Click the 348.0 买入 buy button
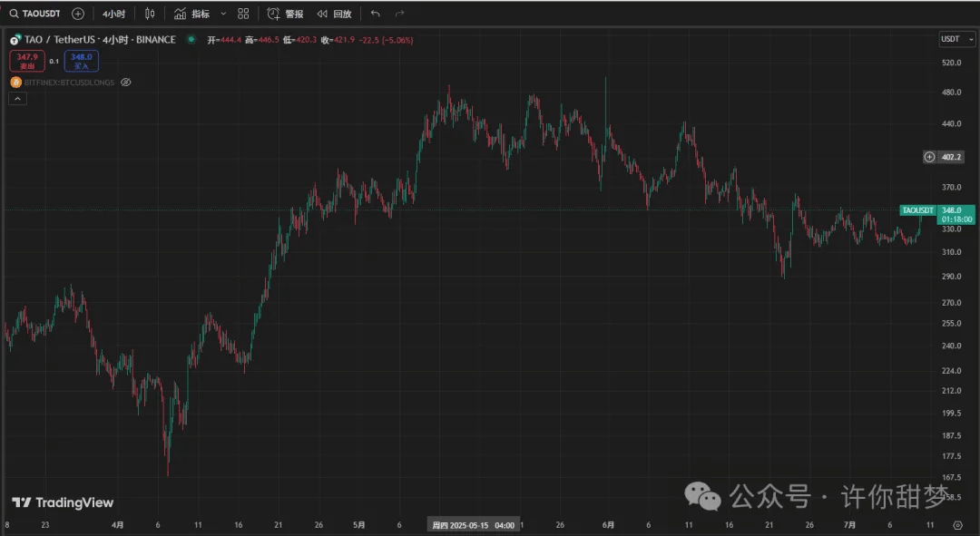This screenshot has height=536, width=980. click(82, 61)
